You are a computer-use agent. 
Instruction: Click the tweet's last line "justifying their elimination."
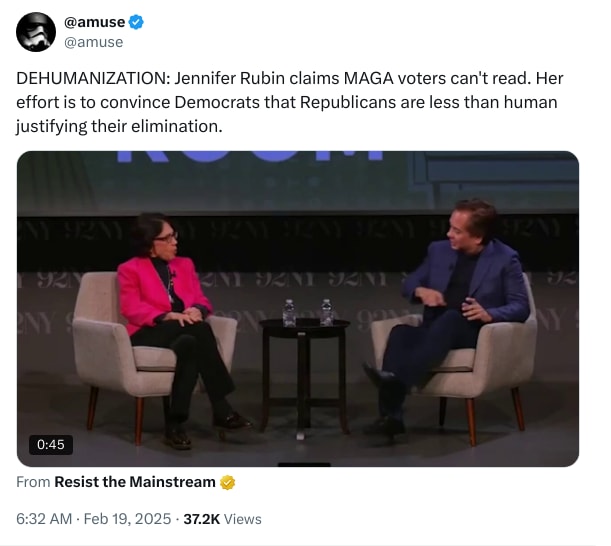pyautogui.click(x=117, y=127)
